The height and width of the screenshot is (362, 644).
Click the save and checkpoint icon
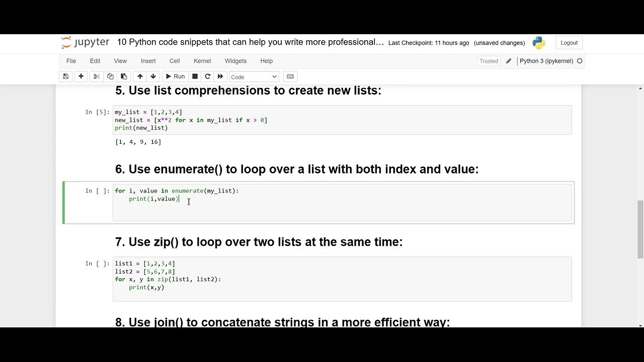[65, 76]
